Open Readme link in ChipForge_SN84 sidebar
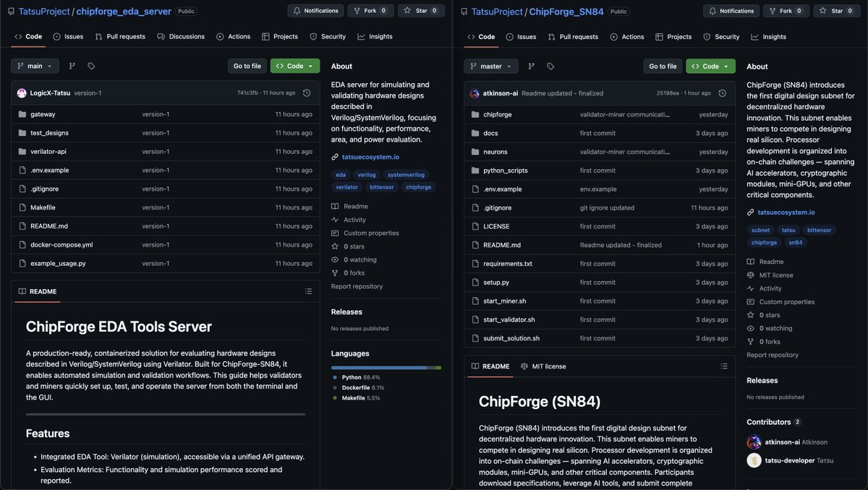The image size is (868, 490). [x=771, y=262]
